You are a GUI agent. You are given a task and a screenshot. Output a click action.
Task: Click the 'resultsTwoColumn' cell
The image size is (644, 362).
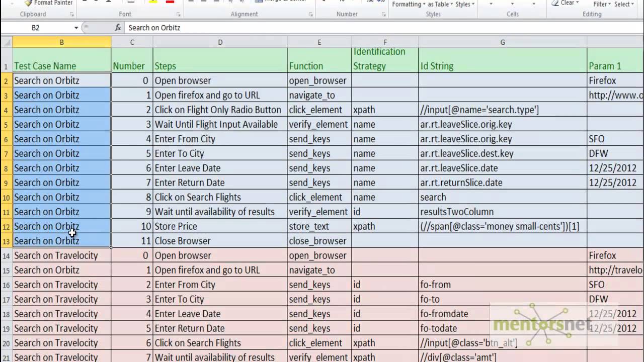503,212
